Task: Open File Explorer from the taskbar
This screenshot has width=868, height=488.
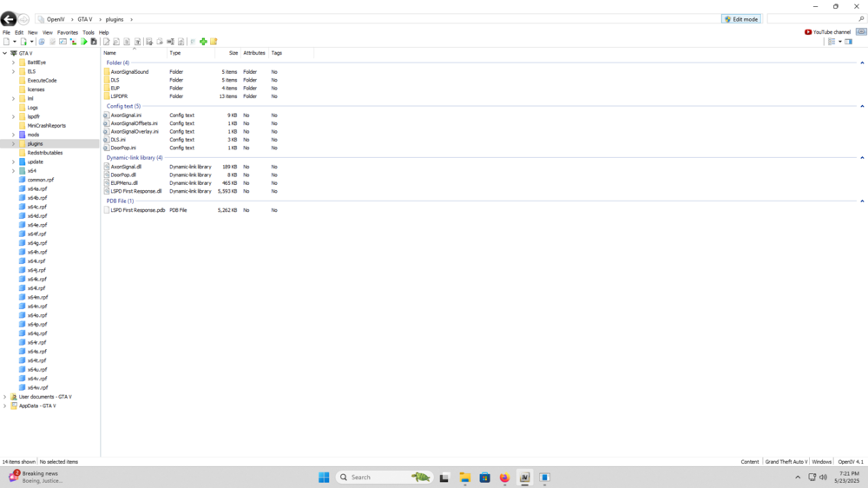Action: tap(465, 477)
